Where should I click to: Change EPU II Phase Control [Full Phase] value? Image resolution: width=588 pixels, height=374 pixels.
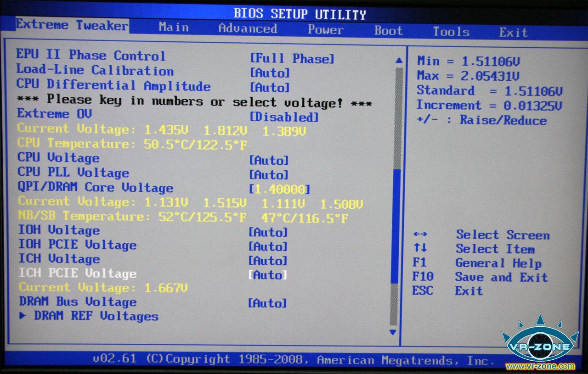point(292,59)
